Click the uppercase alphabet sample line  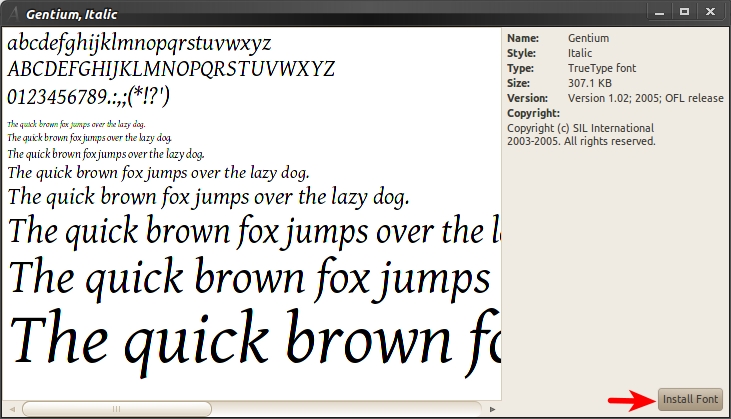(171, 69)
